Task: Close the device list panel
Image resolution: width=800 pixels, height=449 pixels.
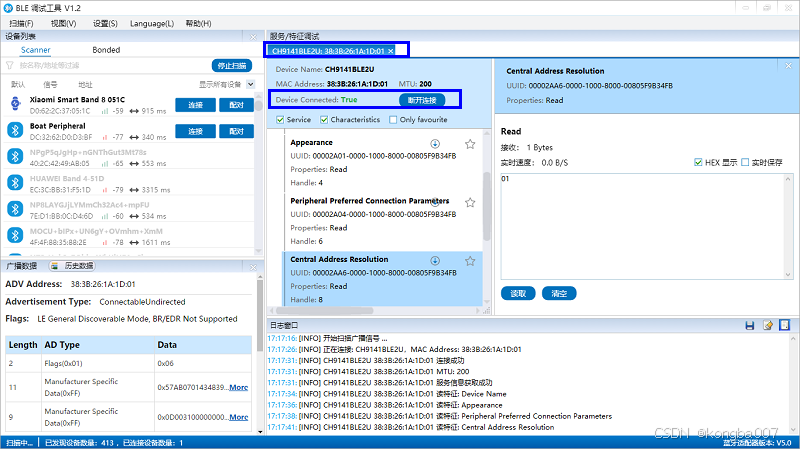Action: coord(253,37)
